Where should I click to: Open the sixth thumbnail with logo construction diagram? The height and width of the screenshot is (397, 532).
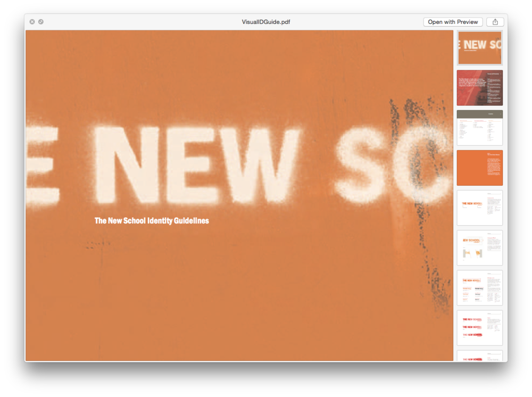pyautogui.click(x=479, y=248)
